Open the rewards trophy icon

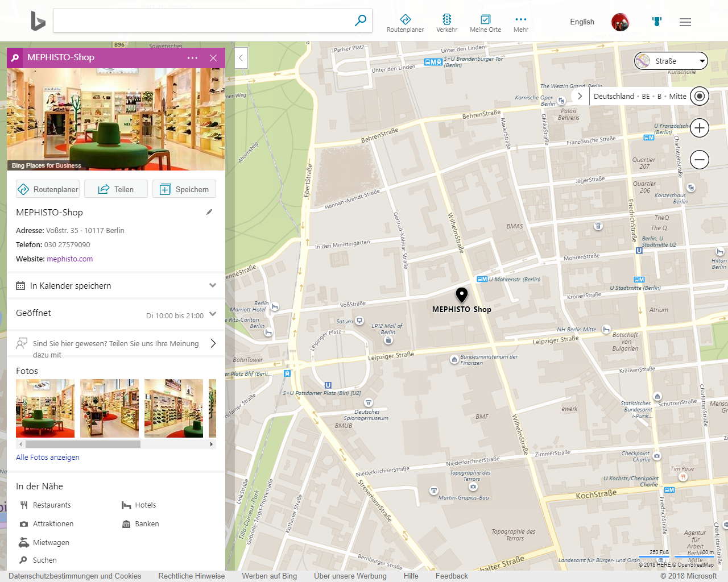click(657, 22)
